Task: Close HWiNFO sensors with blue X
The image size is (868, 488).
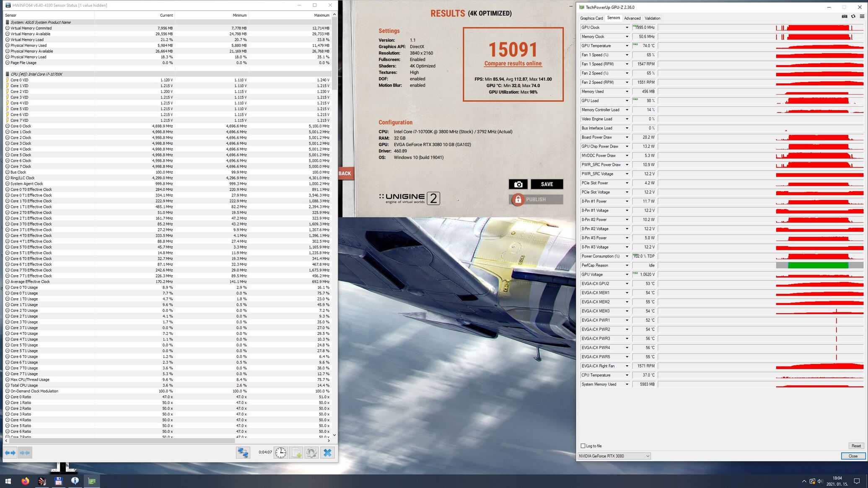Action: (327, 452)
